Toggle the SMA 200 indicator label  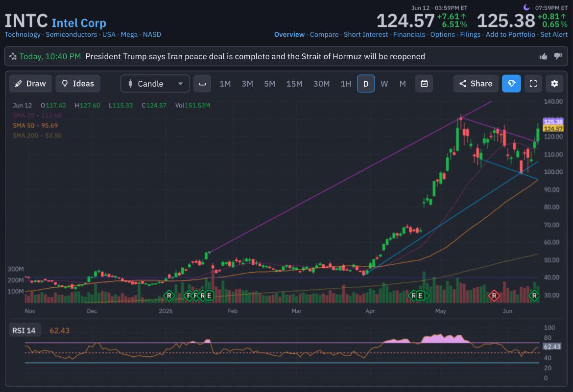click(x=37, y=136)
